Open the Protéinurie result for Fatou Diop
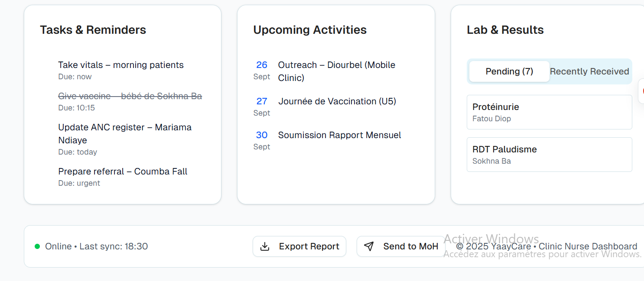Screen dimensions: 644x281 [549, 112]
